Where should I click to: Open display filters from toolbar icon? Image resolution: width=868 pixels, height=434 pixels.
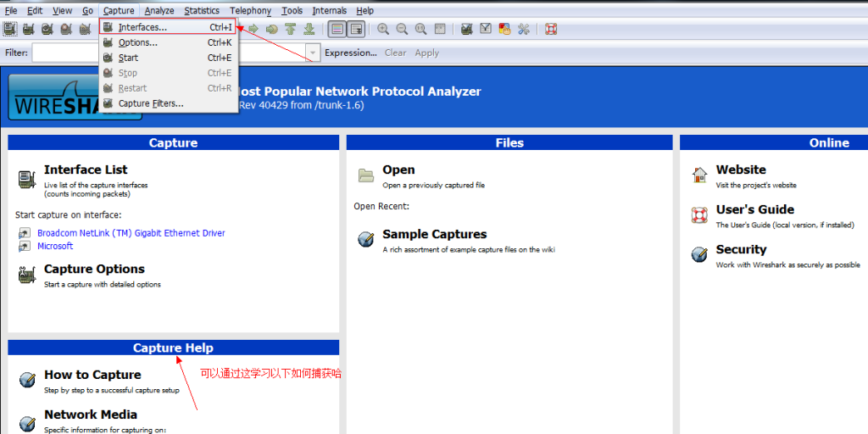tap(486, 29)
